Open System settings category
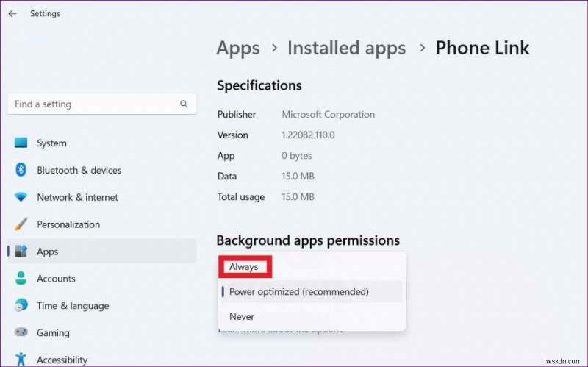This screenshot has height=367, width=588. click(101, 143)
